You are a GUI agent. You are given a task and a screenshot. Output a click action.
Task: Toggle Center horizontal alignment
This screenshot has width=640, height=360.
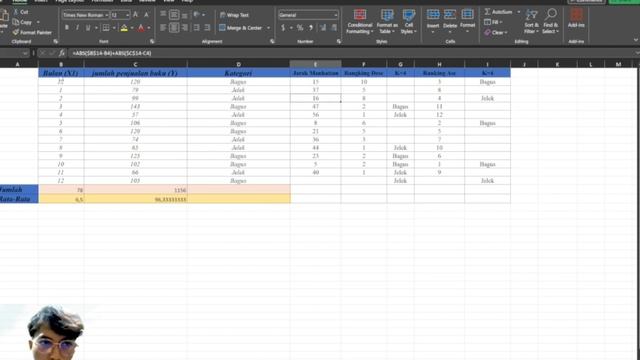[x=174, y=28]
